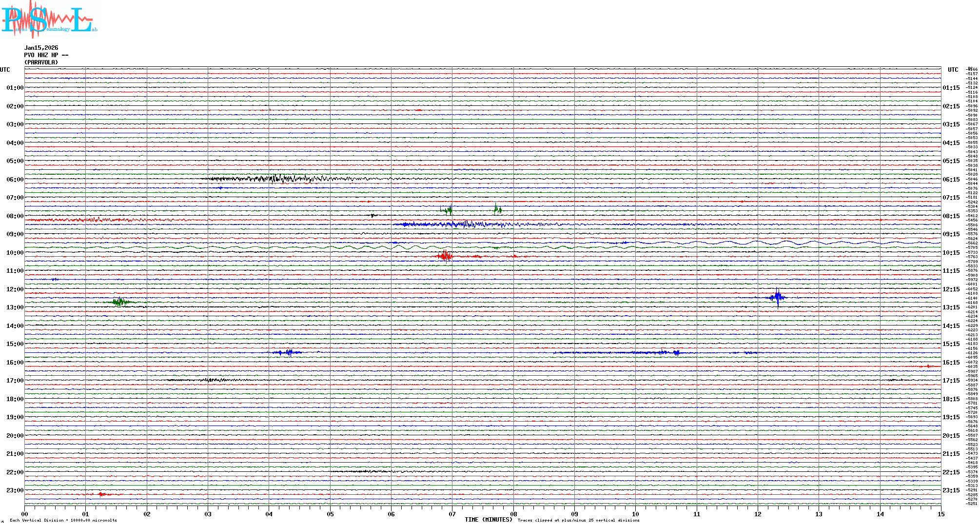Click the red burst on 10:00 trace

[x=445, y=256]
